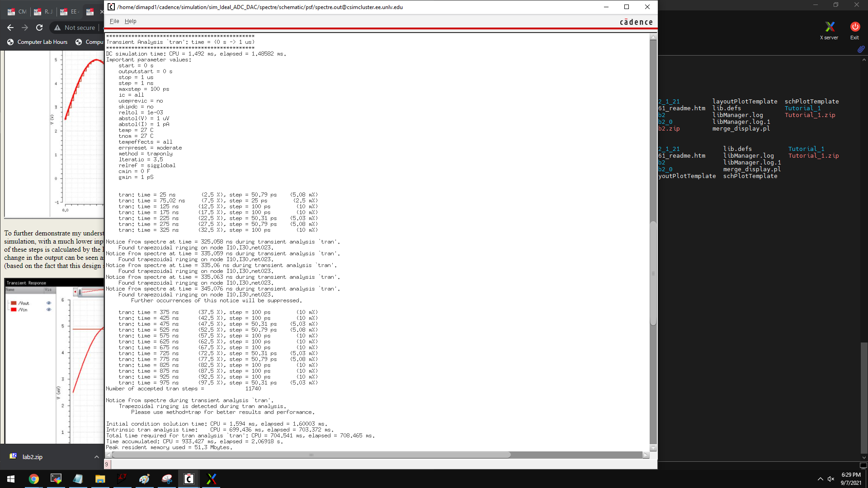This screenshot has width=868, height=488.
Task: Open Cadence icon in taskbar
Action: [189, 479]
